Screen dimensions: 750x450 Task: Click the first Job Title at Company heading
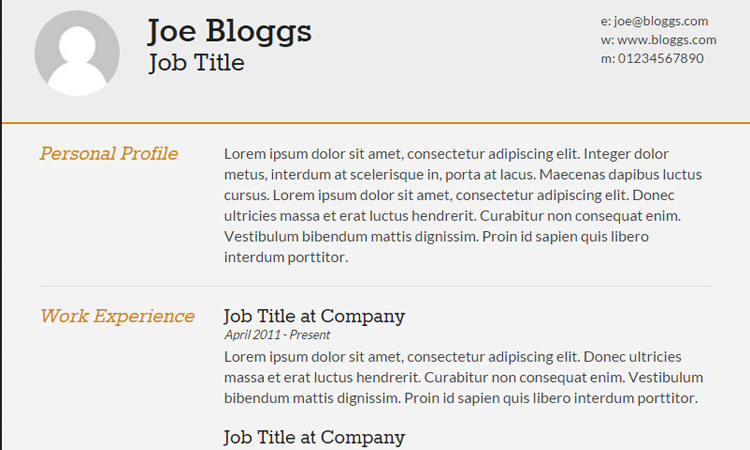click(314, 316)
